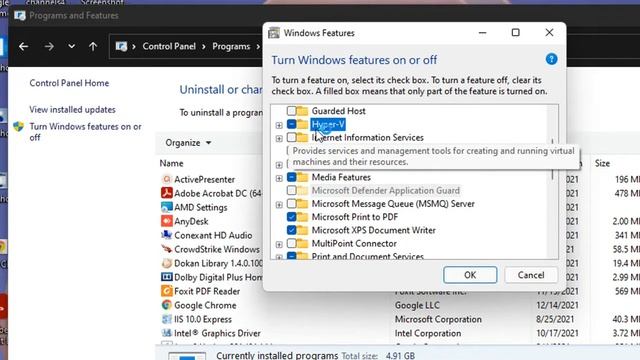Click the MultiPoint Connector folder icon
Image resolution: width=640 pixels, height=360 pixels.
(302, 243)
